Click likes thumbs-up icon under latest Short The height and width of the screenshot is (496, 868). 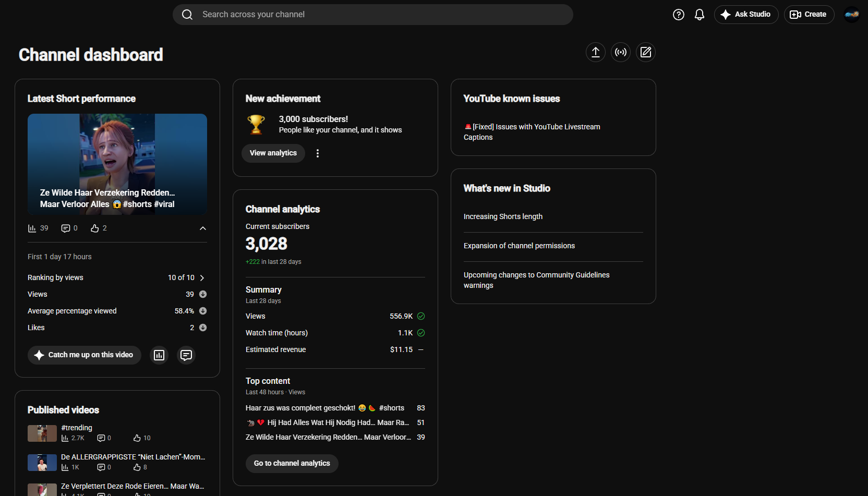coord(95,228)
